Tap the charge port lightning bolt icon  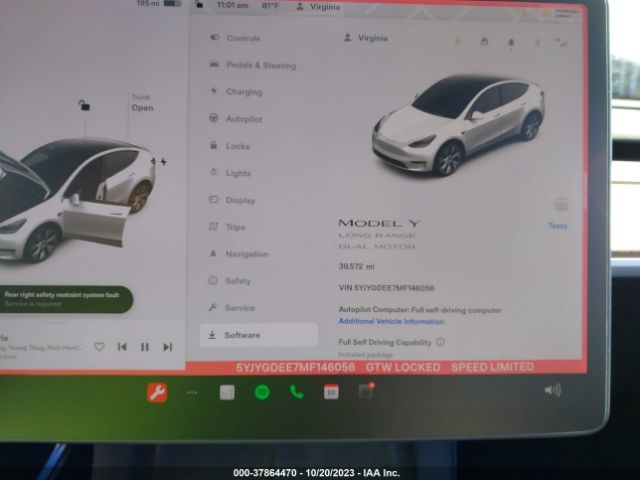(x=164, y=162)
